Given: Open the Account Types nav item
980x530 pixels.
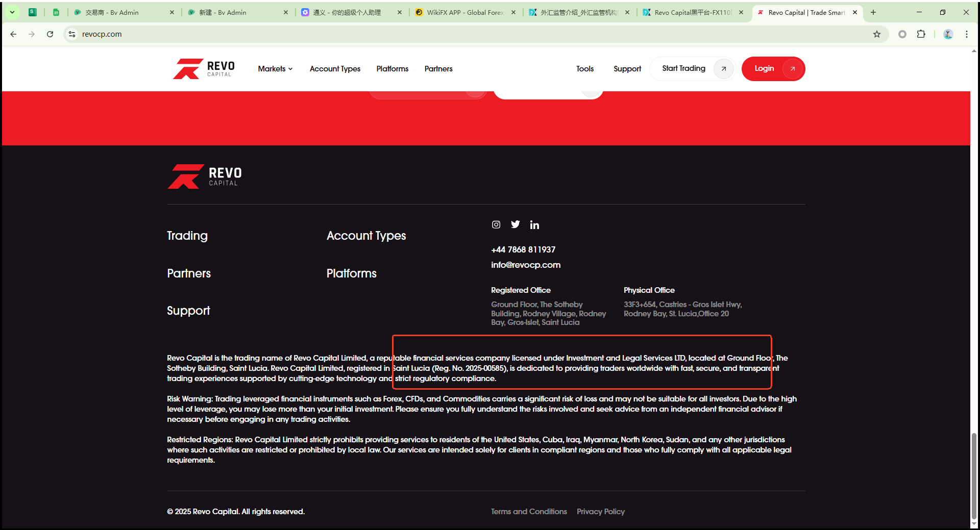Looking at the screenshot, I should click(x=335, y=69).
